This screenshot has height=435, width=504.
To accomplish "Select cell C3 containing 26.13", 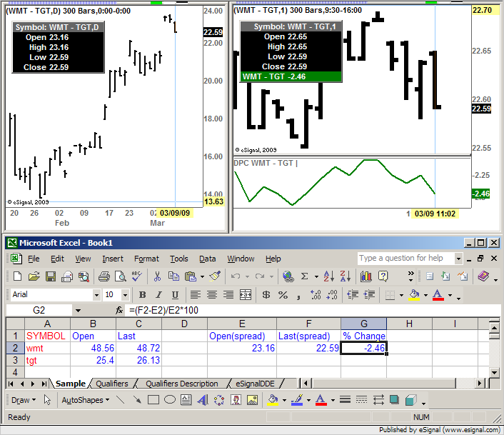I will click(138, 360).
